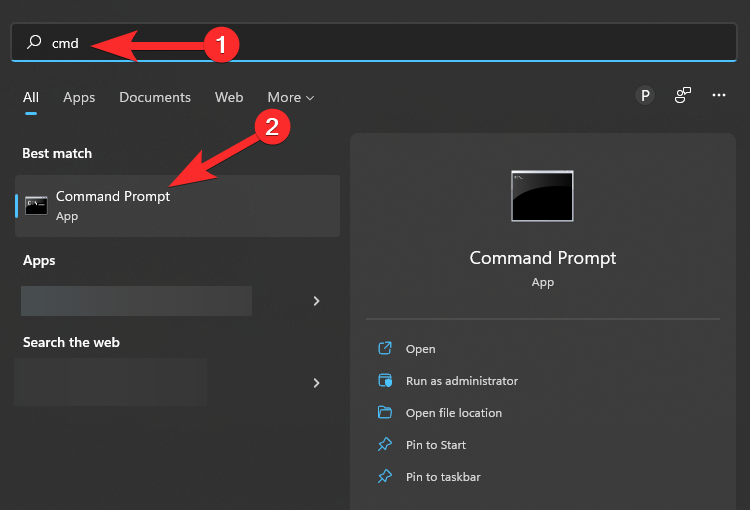The height and width of the screenshot is (510, 750).
Task: Click the large Command Prompt preview thumbnail
Action: [542, 196]
